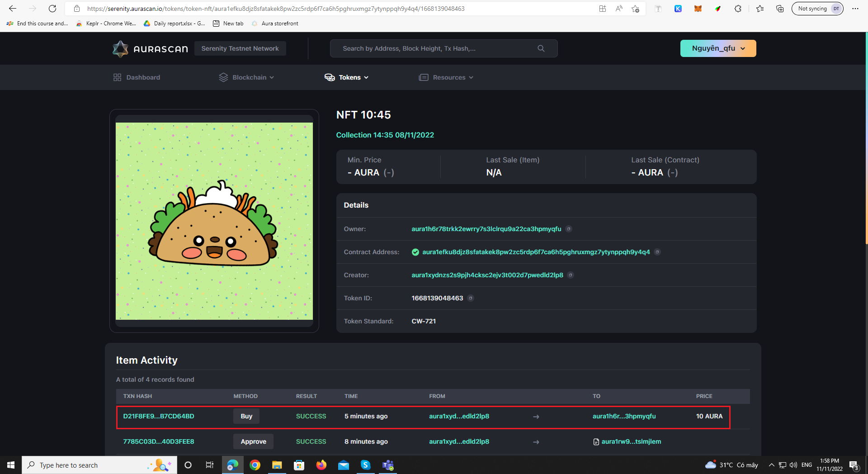This screenshot has width=868, height=474.
Task: Click the search magnifier icon
Action: click(x=541, y=48)
